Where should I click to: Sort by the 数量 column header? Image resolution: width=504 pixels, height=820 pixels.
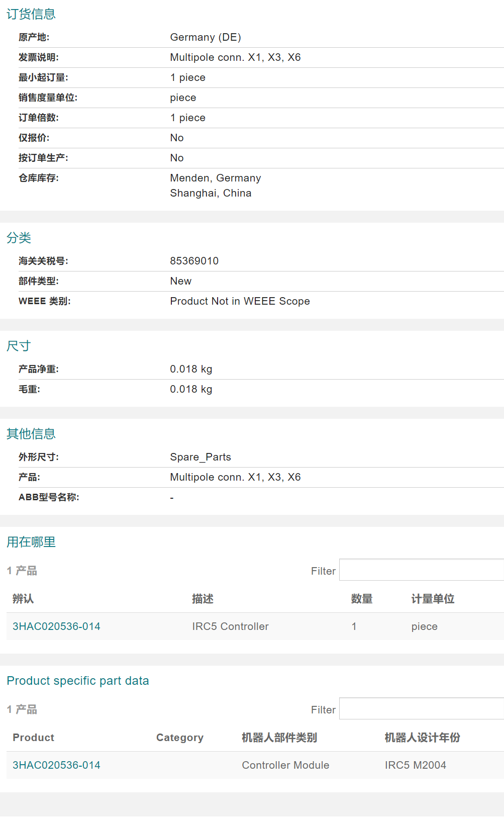point(362,599)
